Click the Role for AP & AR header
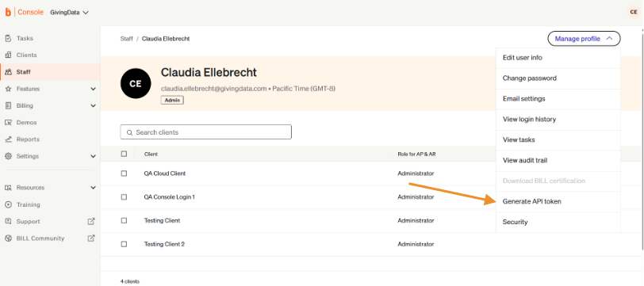This screenshot has width=644, height=286. 416,154
